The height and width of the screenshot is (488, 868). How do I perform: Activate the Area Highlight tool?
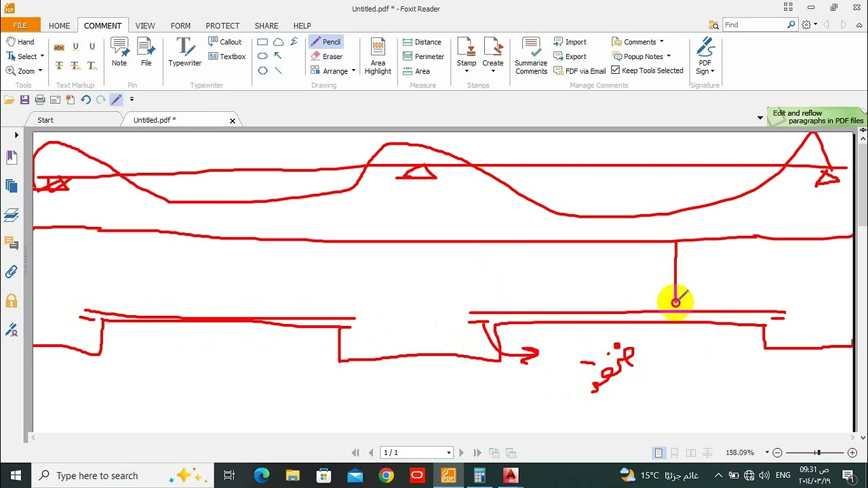click(x=378, y=56)
